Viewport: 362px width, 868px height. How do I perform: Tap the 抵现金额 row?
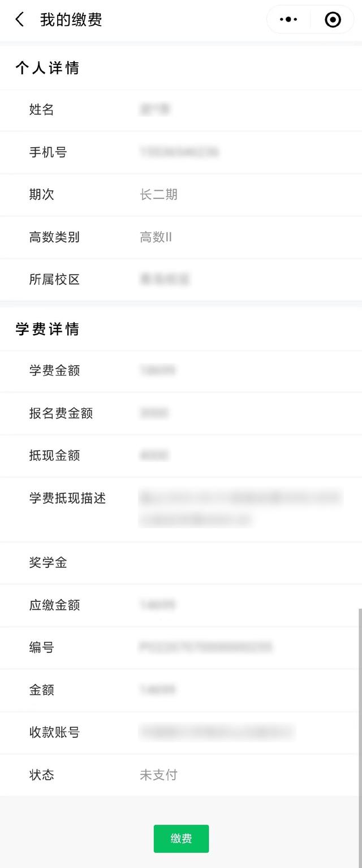pyautogui.click(x=181, y=456)
